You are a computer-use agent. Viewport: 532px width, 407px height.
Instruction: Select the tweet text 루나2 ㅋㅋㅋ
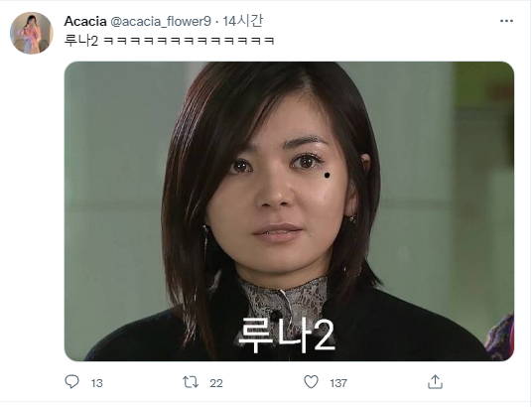click(169, 41)
